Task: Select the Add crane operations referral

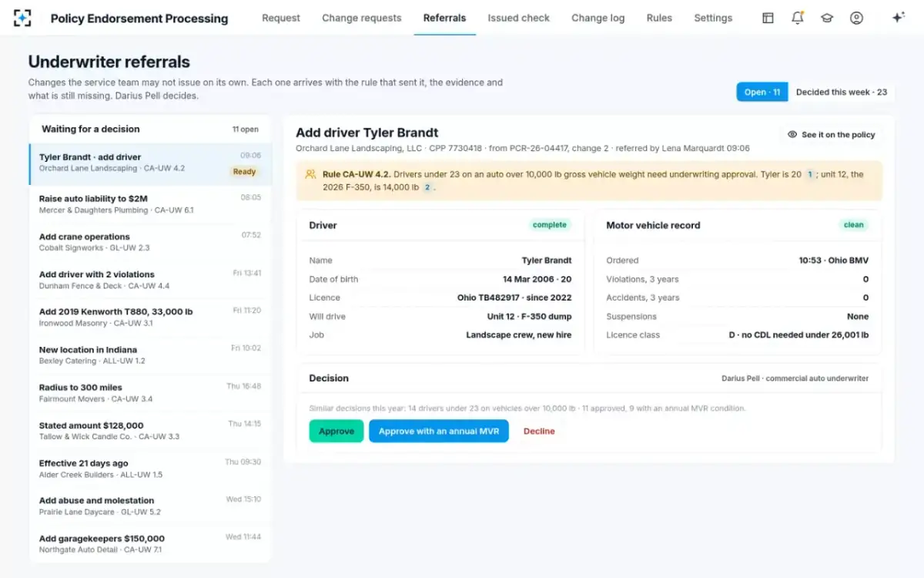Action: pos(150,242)
